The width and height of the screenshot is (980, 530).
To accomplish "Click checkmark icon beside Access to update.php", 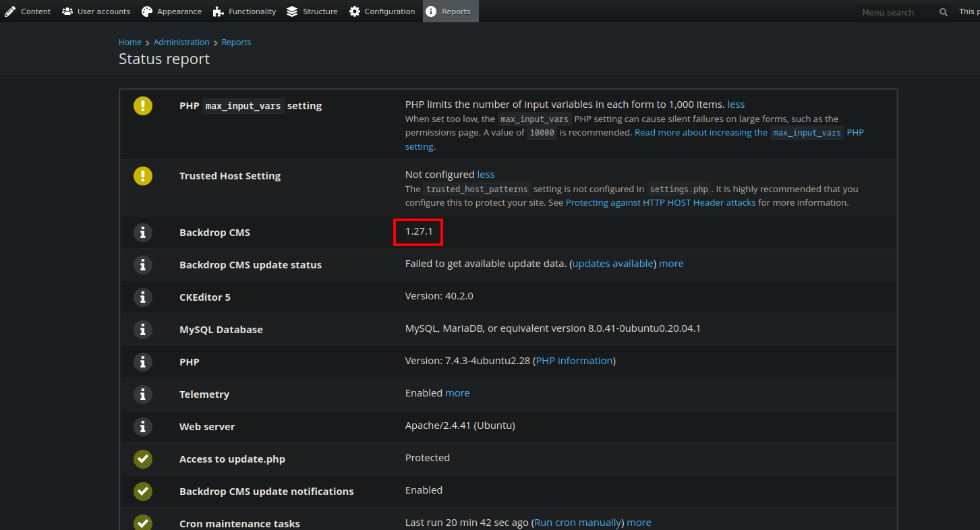I will [x=143, y=459].
